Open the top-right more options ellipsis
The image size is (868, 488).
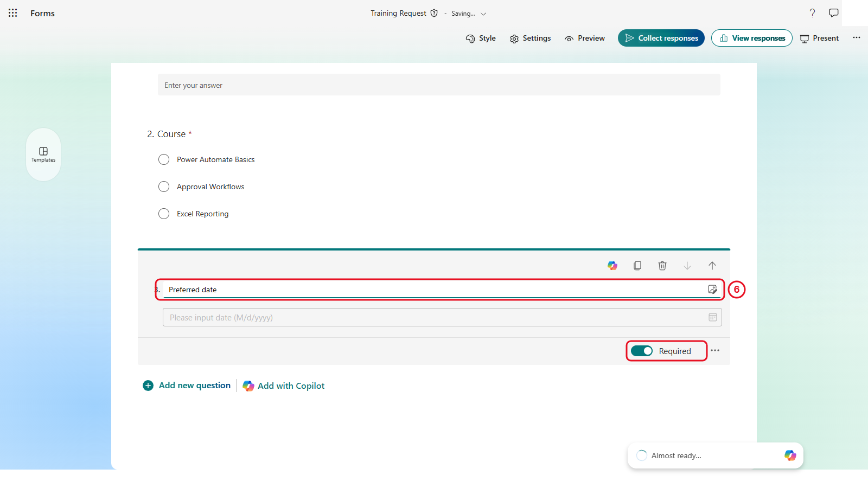coord(857,38)
